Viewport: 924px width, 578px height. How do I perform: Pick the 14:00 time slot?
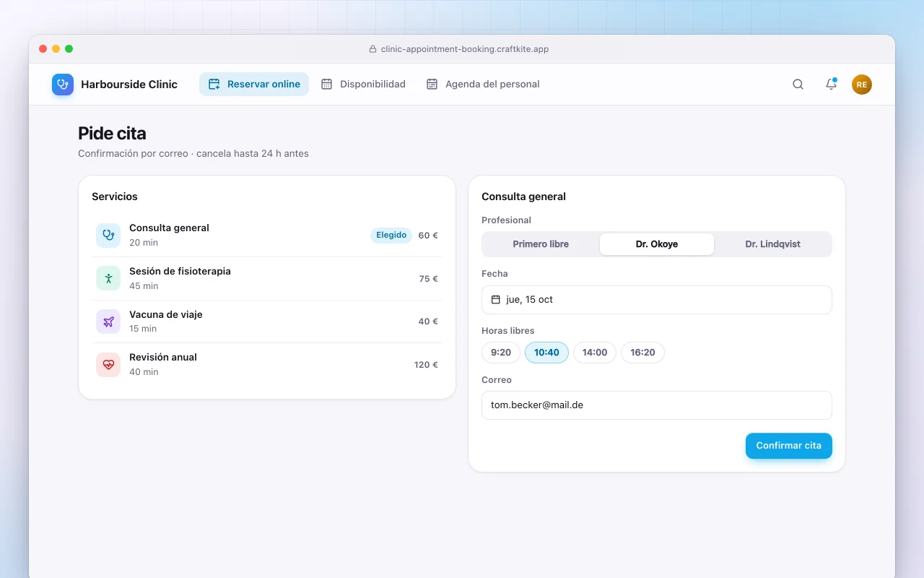[595, 353]
